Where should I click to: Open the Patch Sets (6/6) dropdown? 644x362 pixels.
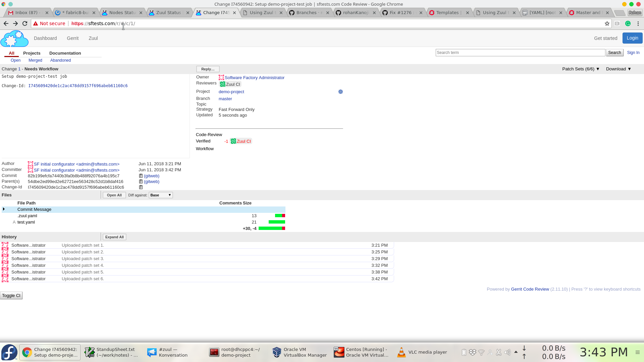(x=581, y=69)
